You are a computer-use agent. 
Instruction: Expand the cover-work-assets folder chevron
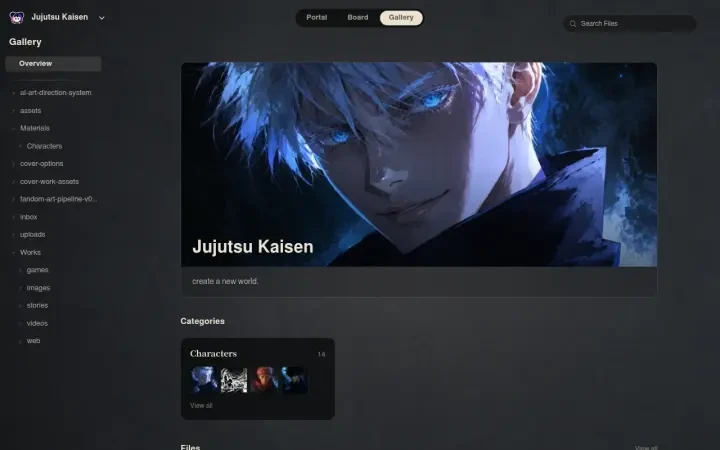[13, 182]
